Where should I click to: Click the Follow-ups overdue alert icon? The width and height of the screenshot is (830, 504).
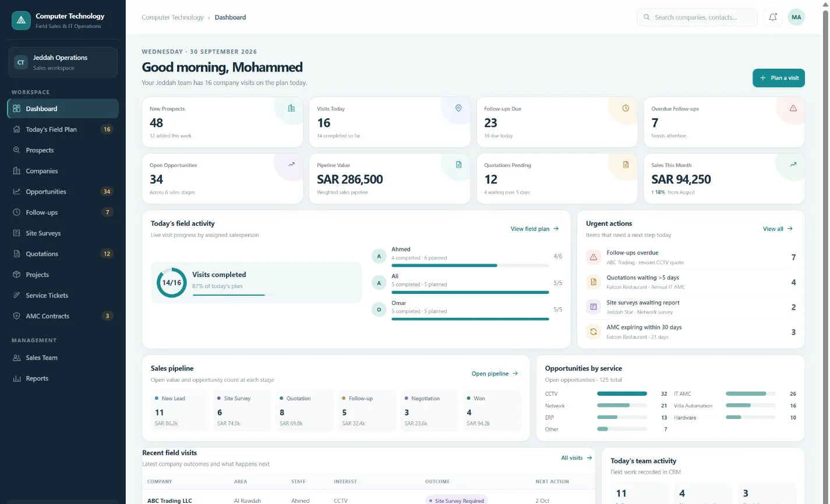[594, 257]
